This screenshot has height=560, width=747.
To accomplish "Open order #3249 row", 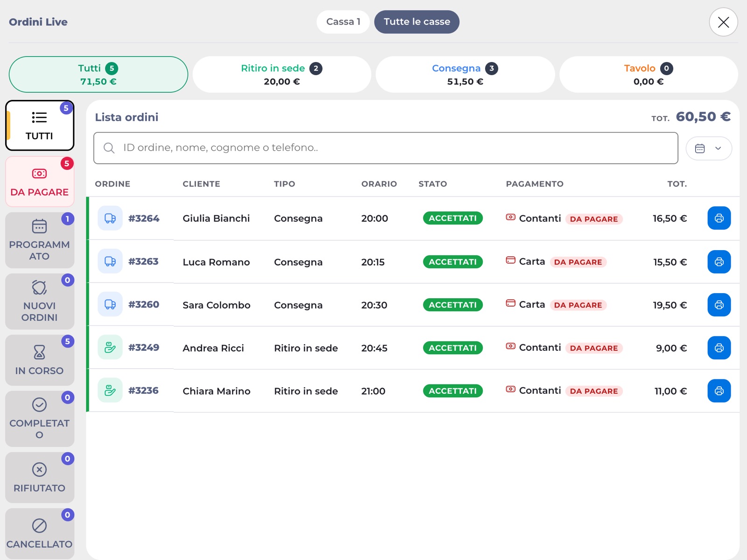I will coord(413,348).
